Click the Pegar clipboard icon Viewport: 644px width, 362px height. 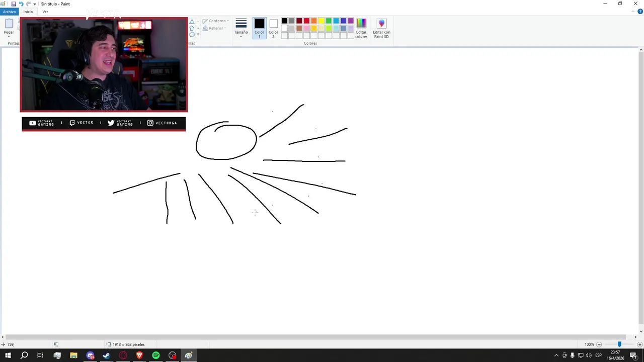coord(9,23)
